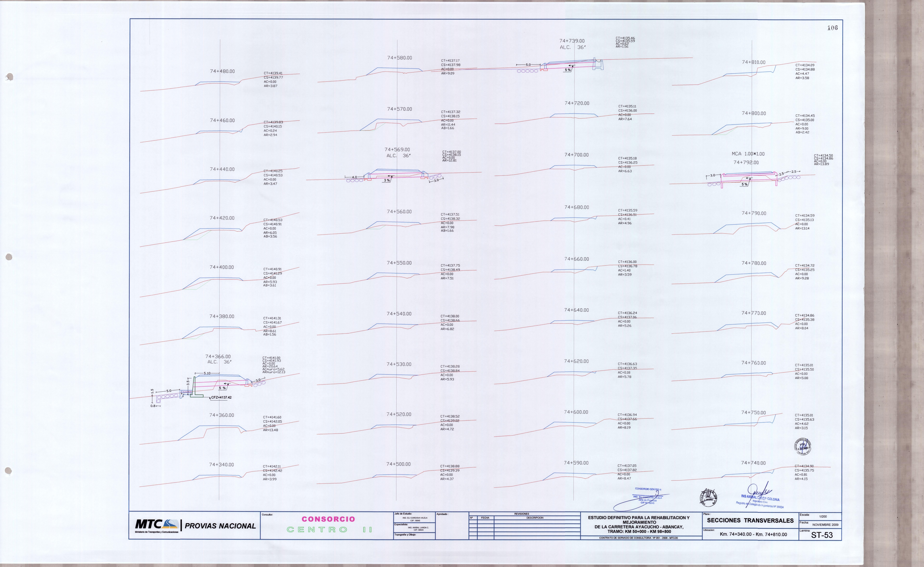
Task: Click the section label 74+530.00
Action: (x=399, y=364)
